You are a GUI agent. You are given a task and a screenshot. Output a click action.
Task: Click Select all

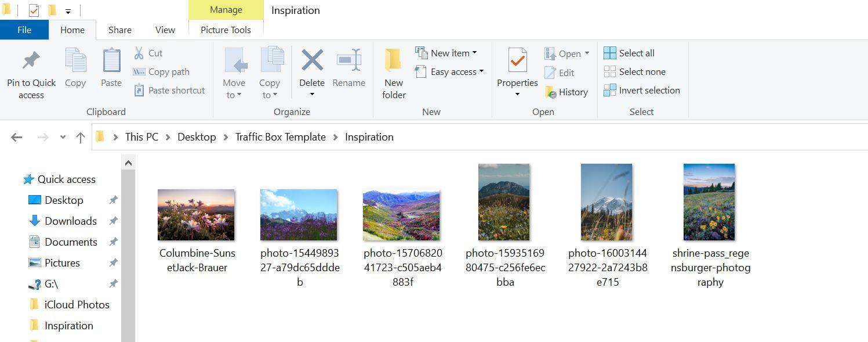[x=629, y=53]
